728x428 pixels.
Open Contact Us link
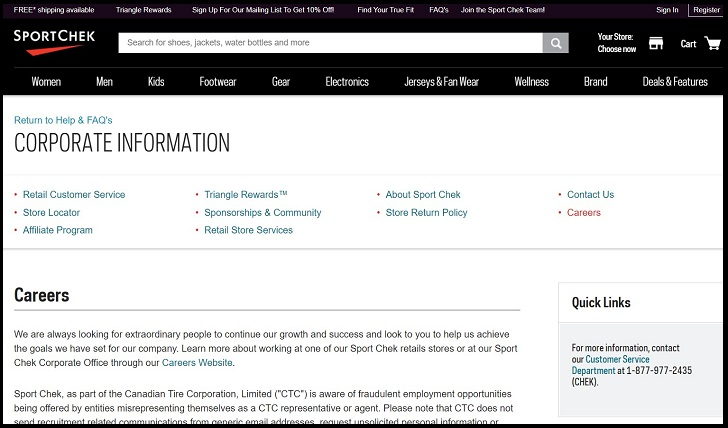click(x=590, y=195)
